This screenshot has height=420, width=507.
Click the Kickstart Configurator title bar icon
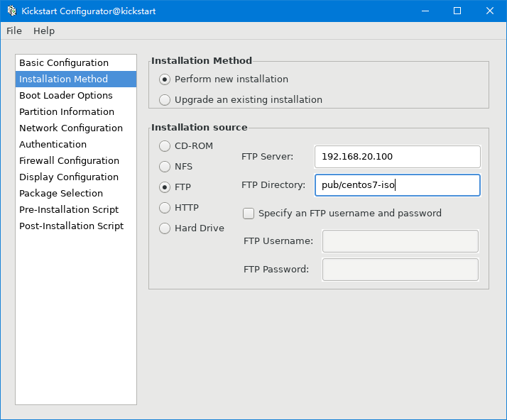pyautogui.click(x=11, y=11)
